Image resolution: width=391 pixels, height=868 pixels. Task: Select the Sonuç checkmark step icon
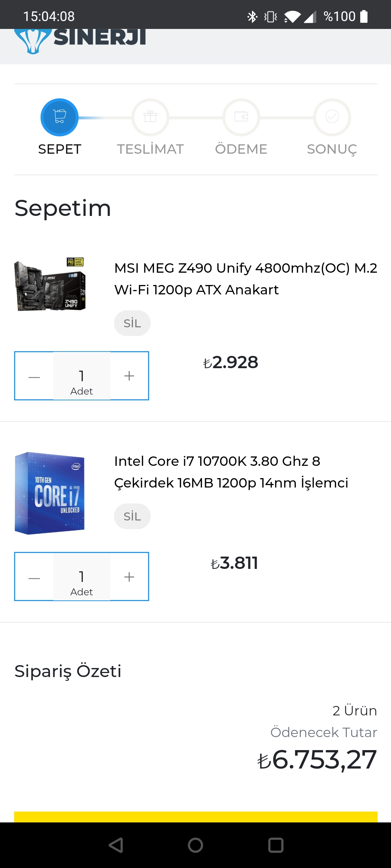pos(332,117)
